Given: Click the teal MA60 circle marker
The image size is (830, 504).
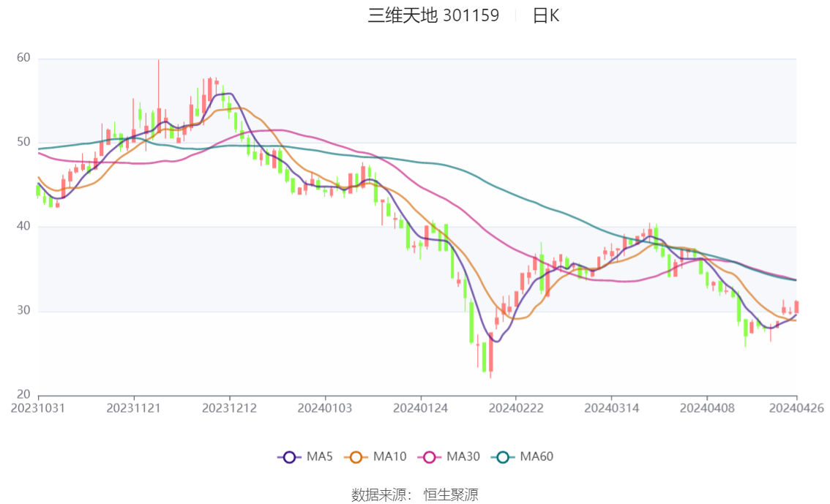Looking at the screenshot, I should pos(503,456).
